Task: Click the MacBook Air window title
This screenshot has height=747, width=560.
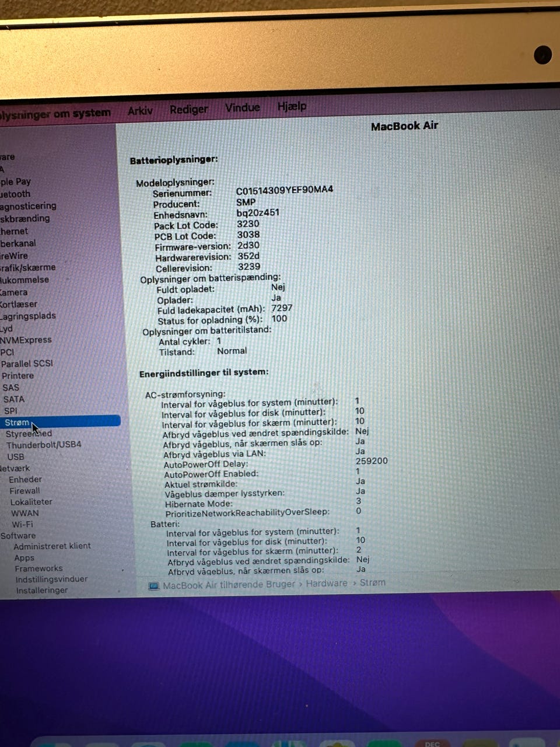Action: pyautogui.click(x=404, y=125)
